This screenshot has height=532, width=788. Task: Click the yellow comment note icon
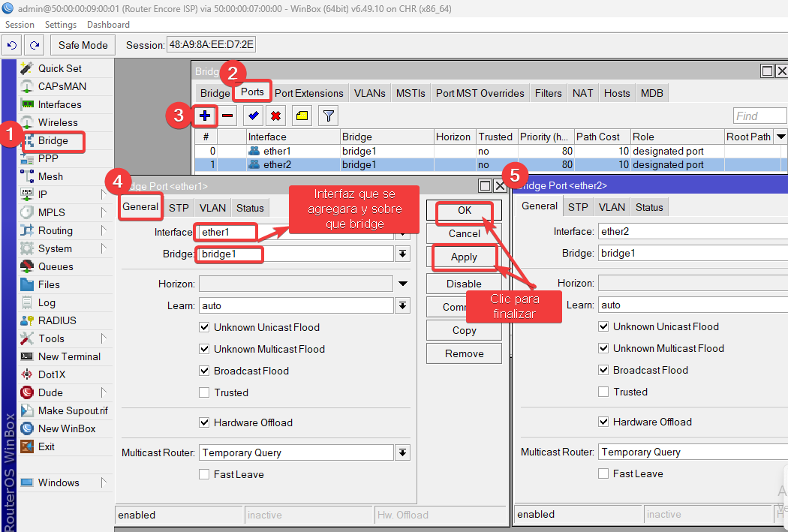point(302,116)
